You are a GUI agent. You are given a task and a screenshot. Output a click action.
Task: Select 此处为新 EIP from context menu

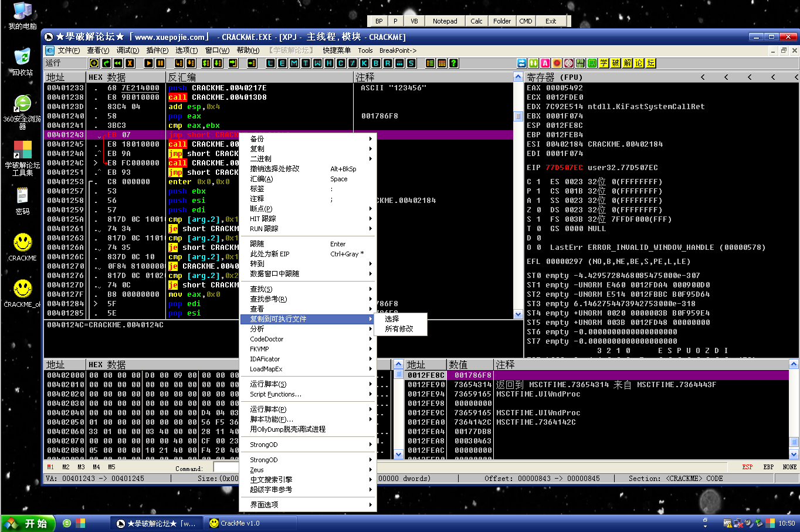(309, 254)
